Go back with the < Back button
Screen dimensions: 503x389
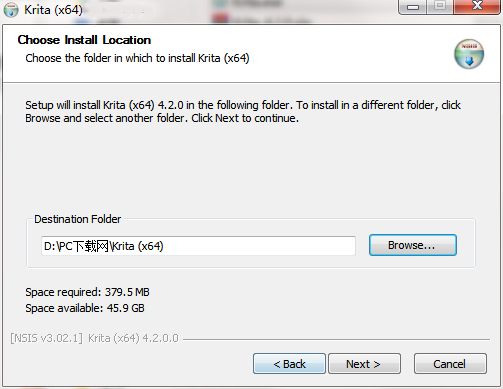point(289,364)
